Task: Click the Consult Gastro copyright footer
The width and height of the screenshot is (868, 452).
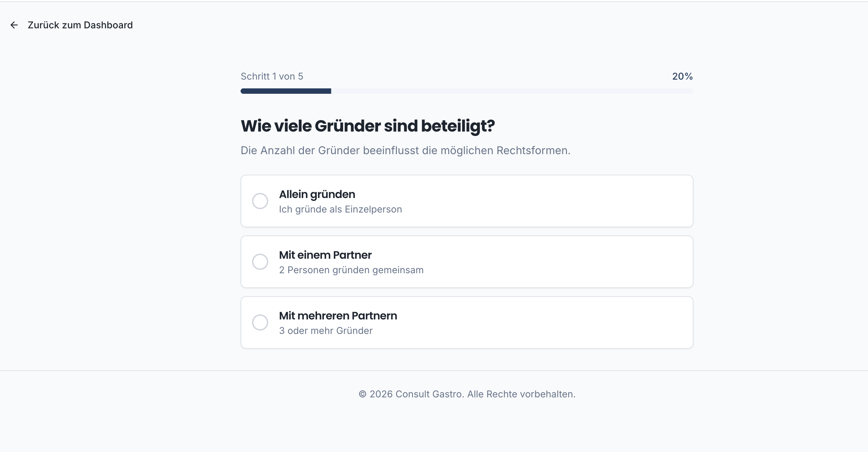Action: (467, 394)
